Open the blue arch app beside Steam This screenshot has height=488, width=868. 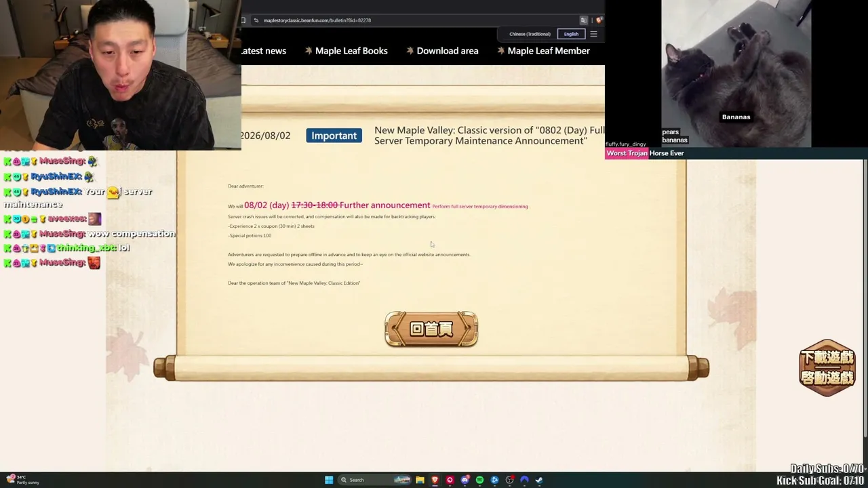[x=524, y=480]
